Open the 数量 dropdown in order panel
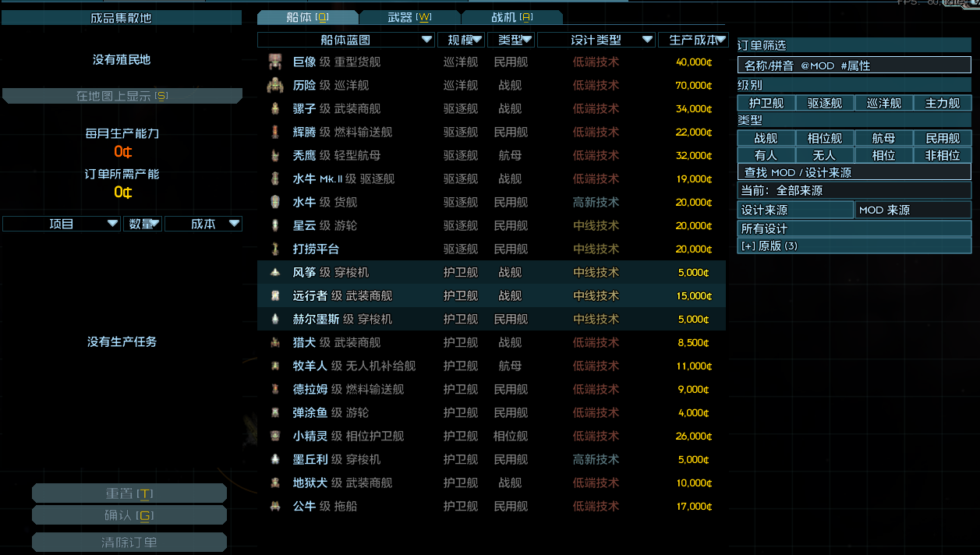Screen dimensions: 980x555 pyautogui.click(x=143, y=224)
